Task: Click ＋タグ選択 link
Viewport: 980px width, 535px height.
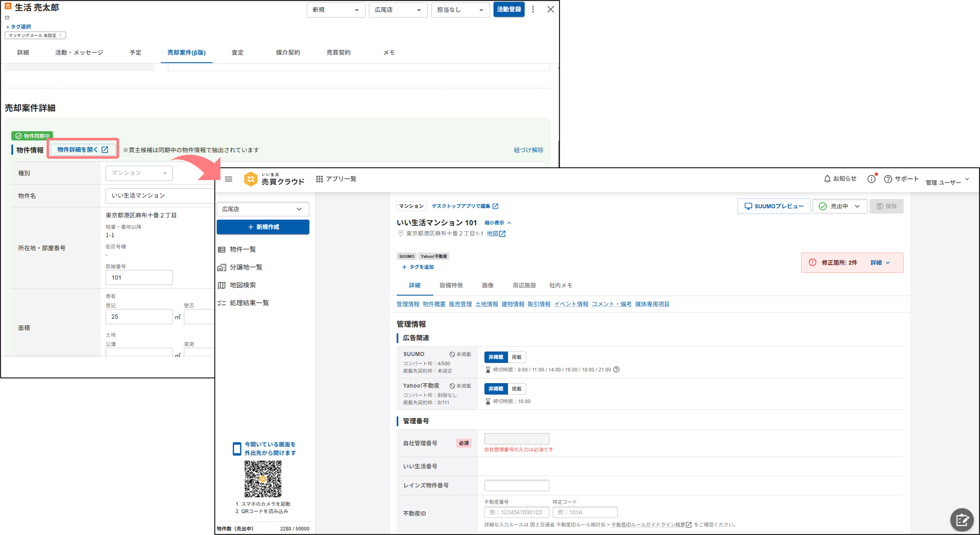Action: tap(18, 26)
